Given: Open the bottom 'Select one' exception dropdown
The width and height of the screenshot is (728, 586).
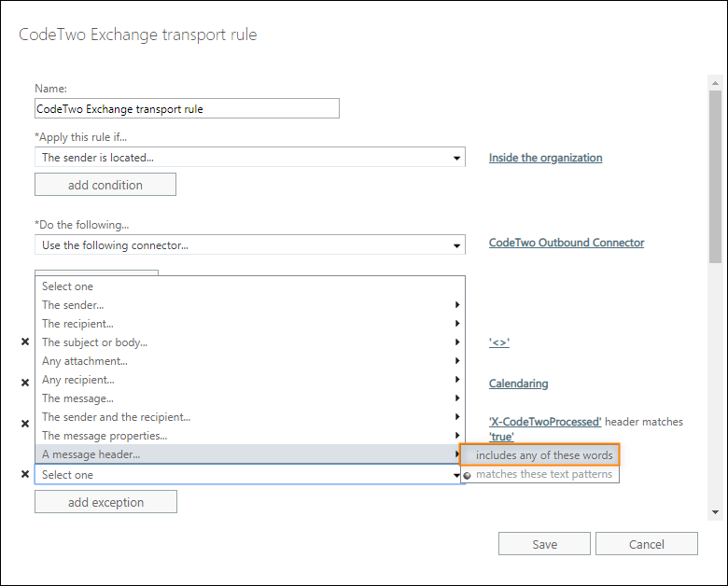Looking at the screenshot, I should 250,475.
